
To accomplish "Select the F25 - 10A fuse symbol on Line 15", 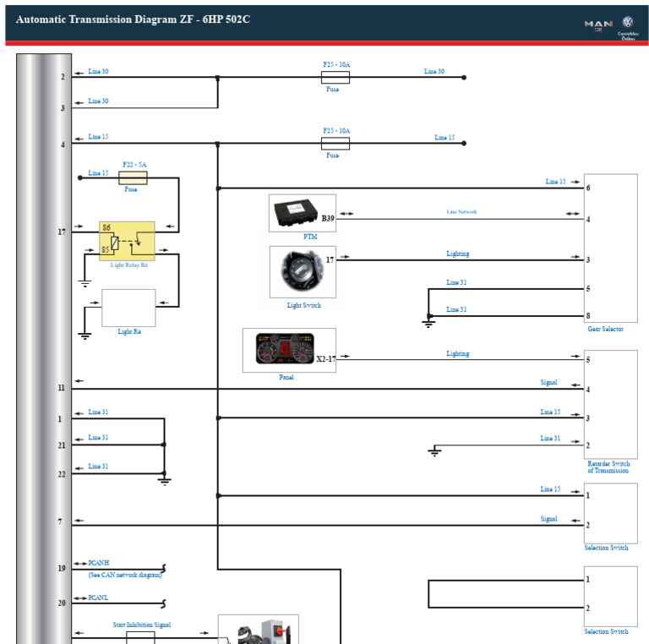I will coord(335,143).
